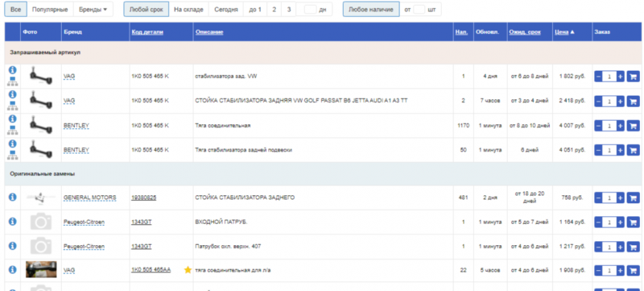Click description тяга соединительная для л/а

[233, 271]
